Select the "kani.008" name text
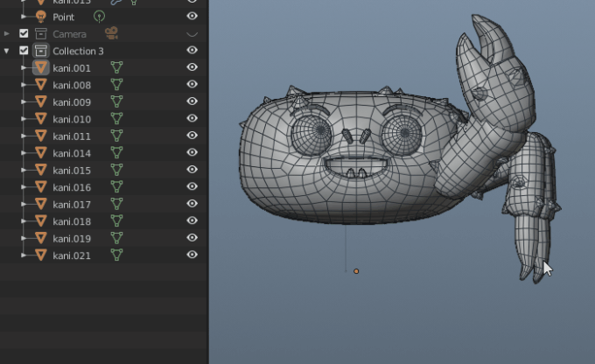 (x=72, y=85)
